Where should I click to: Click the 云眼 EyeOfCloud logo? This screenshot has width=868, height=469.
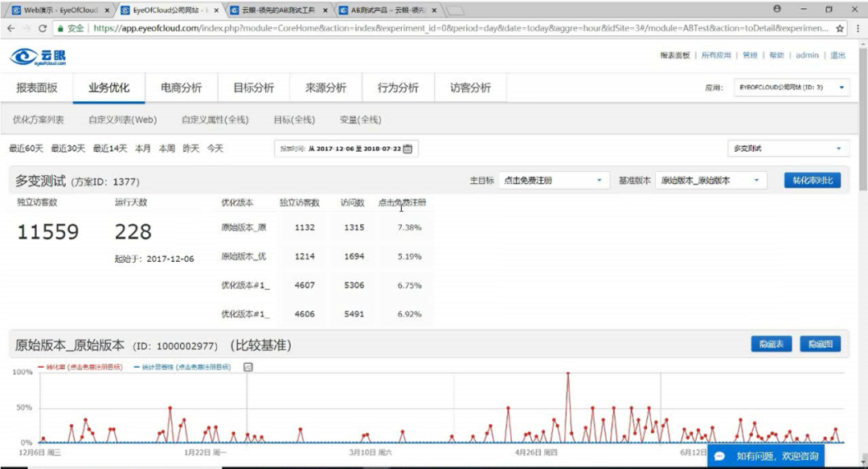click(x=39, y=56)
